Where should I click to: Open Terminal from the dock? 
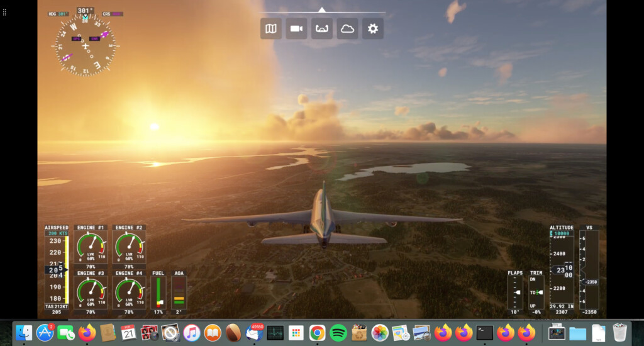coord(485,332)
